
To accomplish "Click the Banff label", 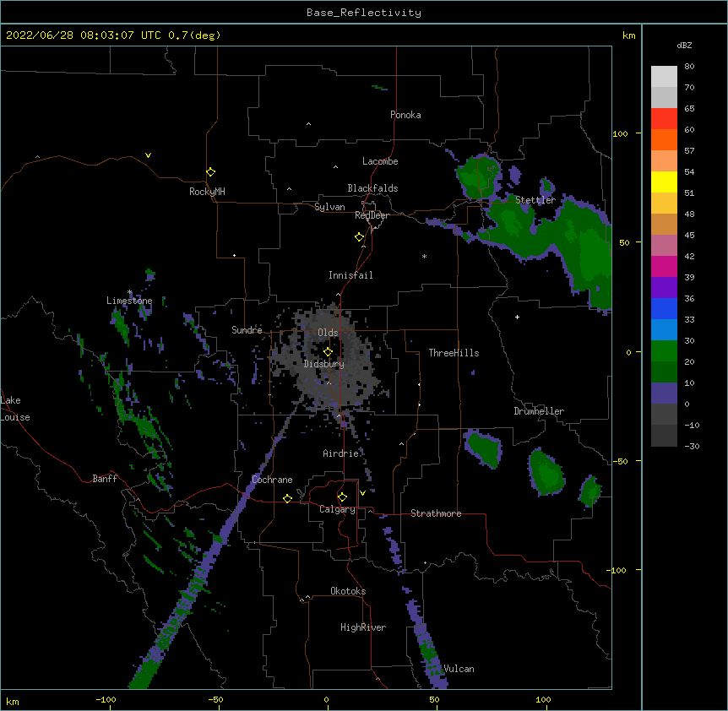I will pos(105,479).
